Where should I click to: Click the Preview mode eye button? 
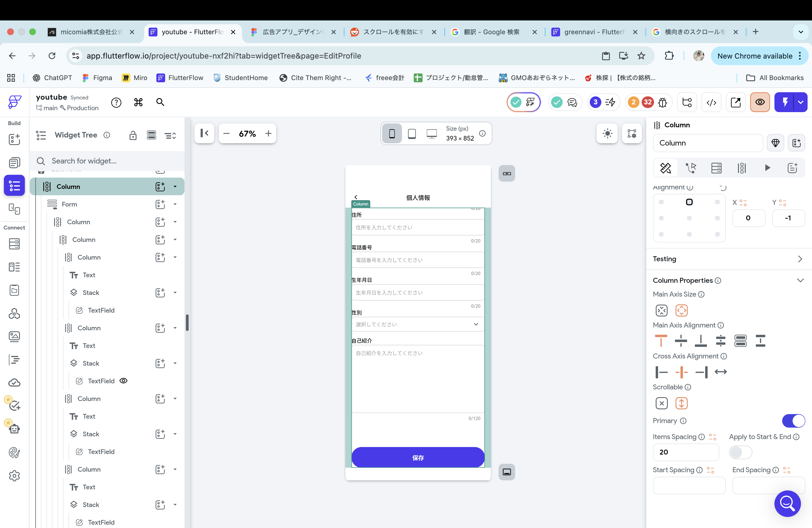[x=760, y=102]
